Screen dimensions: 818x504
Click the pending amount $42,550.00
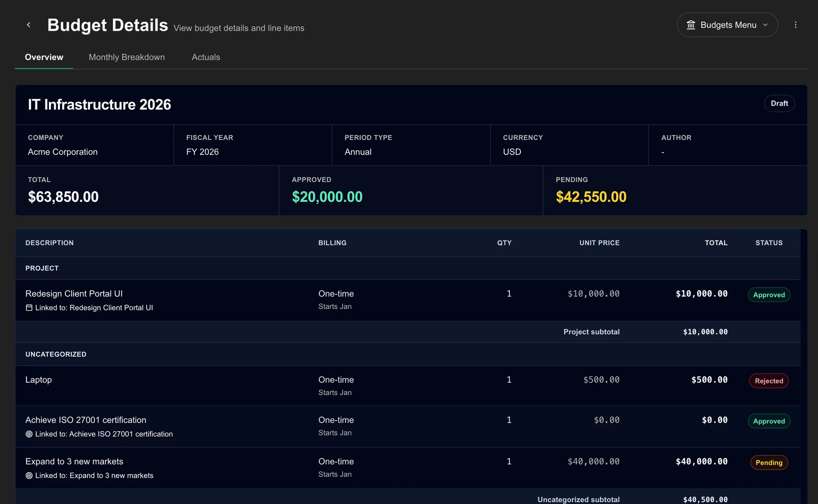click(x=591, y=197)
